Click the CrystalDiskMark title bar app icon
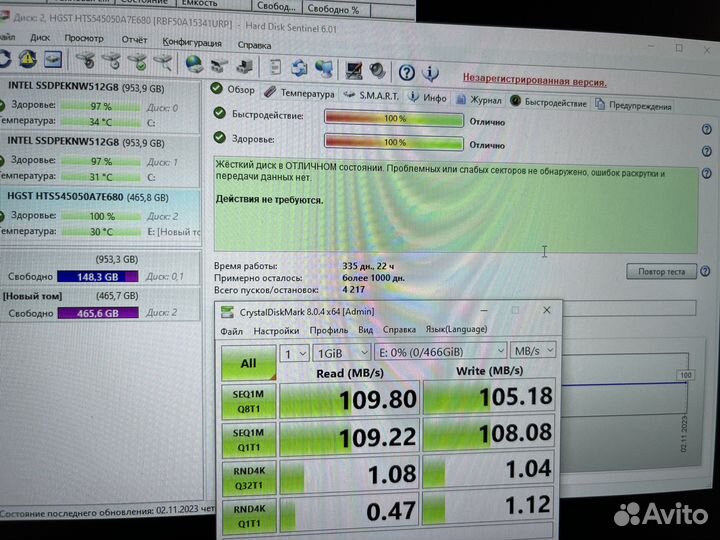 click(x=227, y=312)
